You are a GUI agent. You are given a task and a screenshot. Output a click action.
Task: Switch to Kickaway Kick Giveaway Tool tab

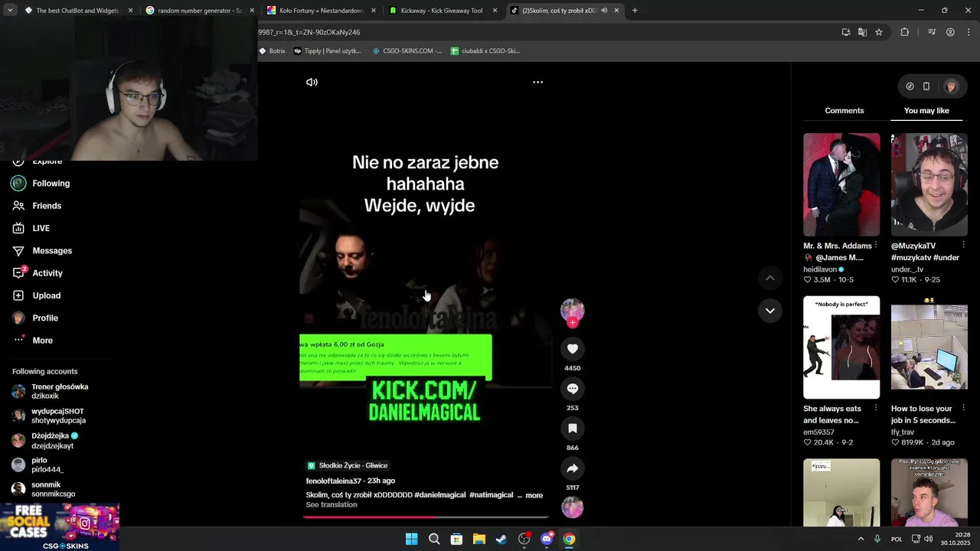(x=443, y=11)
